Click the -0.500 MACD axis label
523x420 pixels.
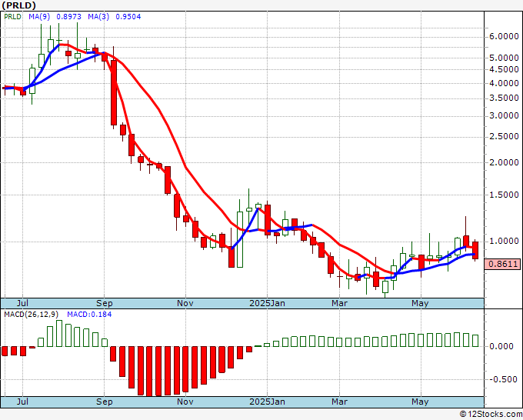501,379
